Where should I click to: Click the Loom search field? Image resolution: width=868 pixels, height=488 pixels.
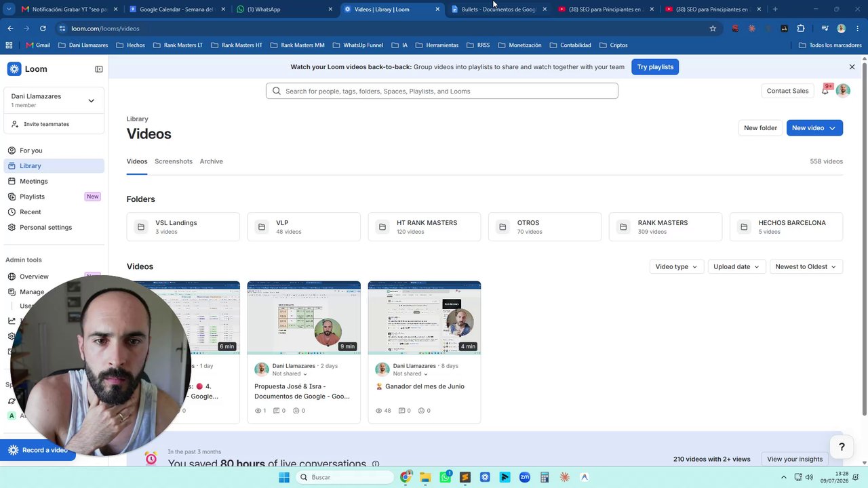[x=442, y=91]
